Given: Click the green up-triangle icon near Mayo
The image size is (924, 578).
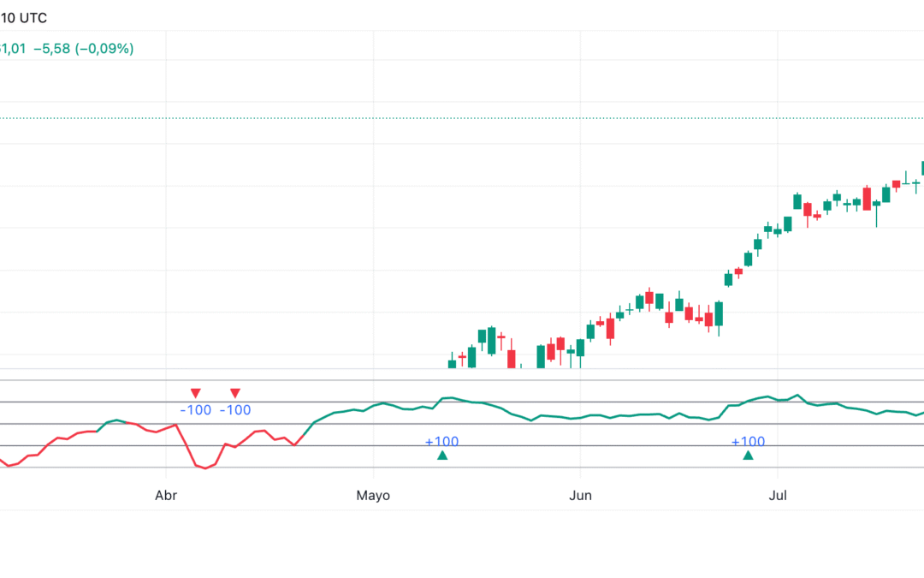Looking at the screenshot, I should pos(441,456).
